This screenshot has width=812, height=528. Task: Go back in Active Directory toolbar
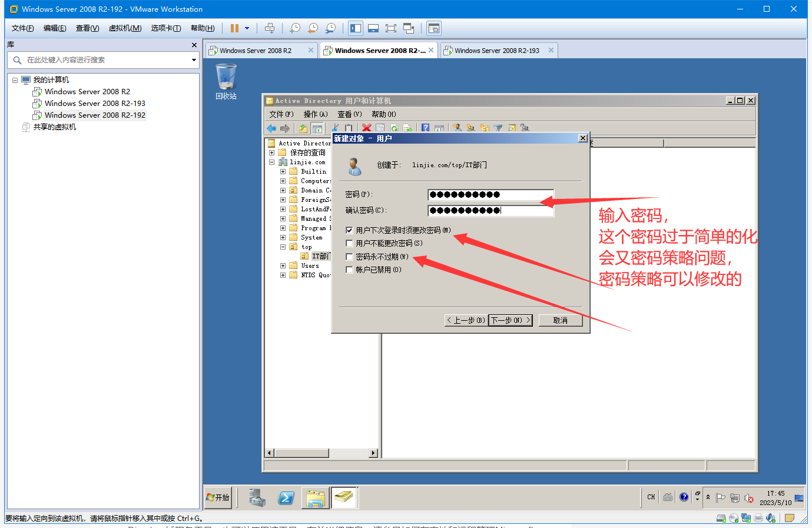tap(271, 128)
